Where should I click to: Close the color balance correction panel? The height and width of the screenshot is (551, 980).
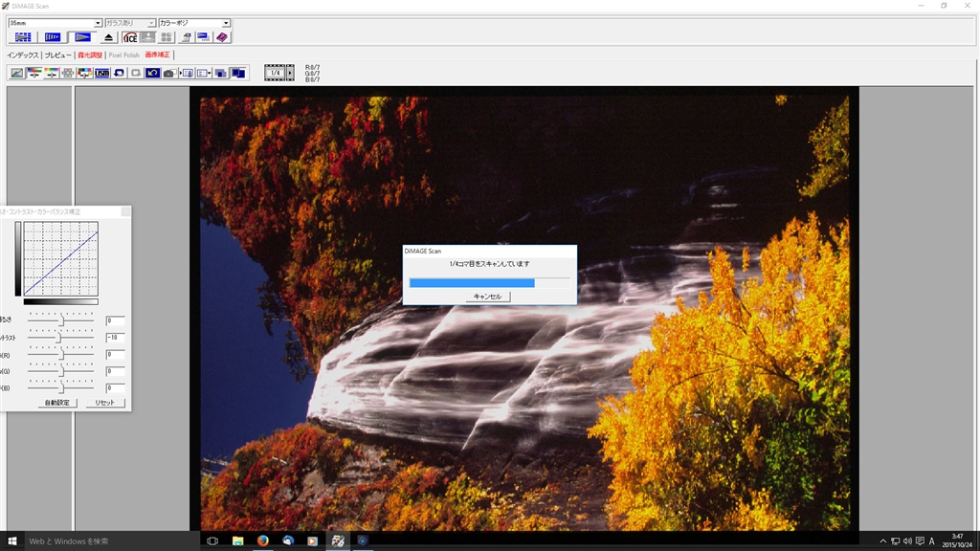125,211
